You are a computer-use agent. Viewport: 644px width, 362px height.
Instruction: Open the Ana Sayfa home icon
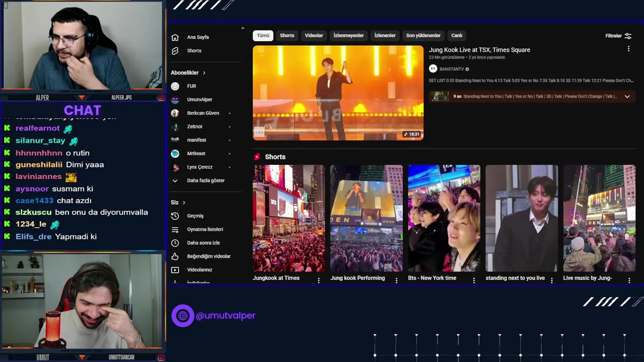pos(175,37)
